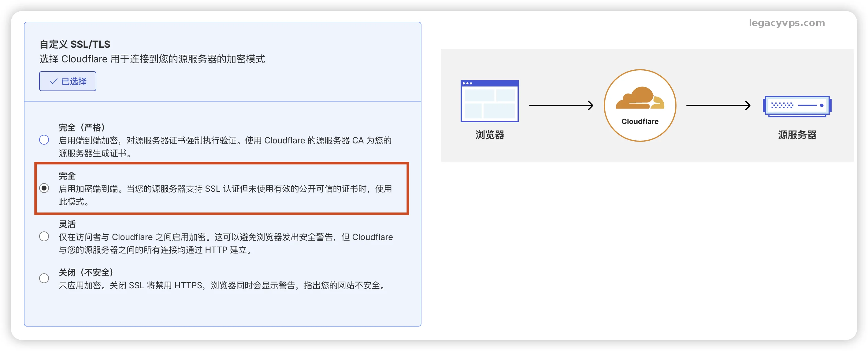Select the 关闭（不安全）radio option

click(x=44, y=278)
